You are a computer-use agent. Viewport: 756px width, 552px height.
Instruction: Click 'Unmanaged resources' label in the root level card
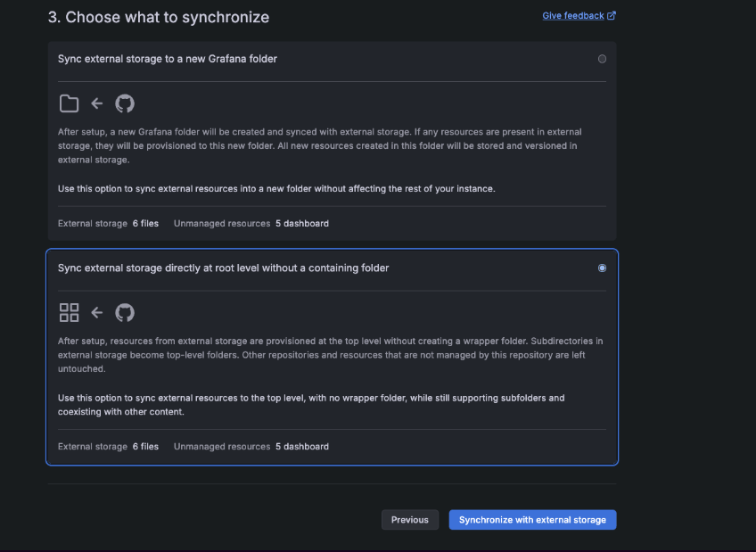222,447
